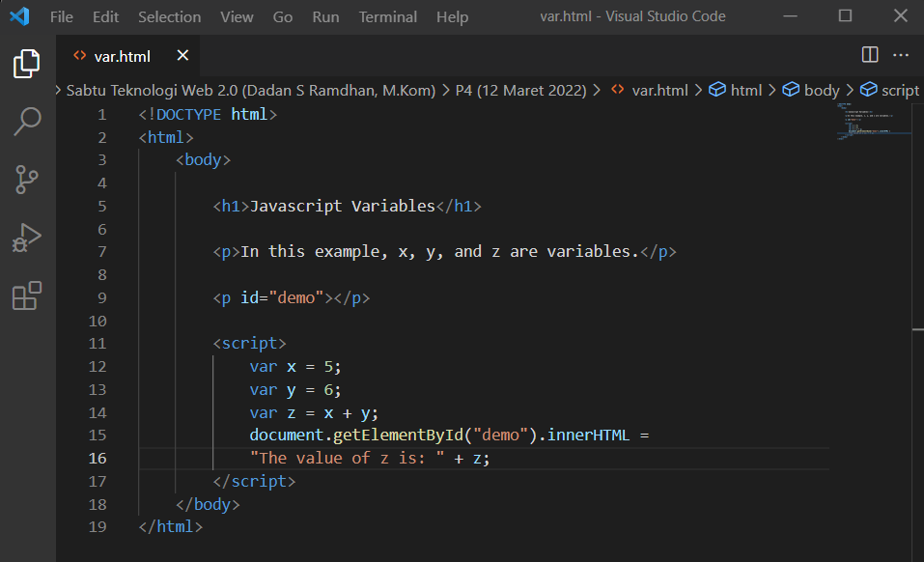Open the Run and Debug icon

tap(26, 239)
